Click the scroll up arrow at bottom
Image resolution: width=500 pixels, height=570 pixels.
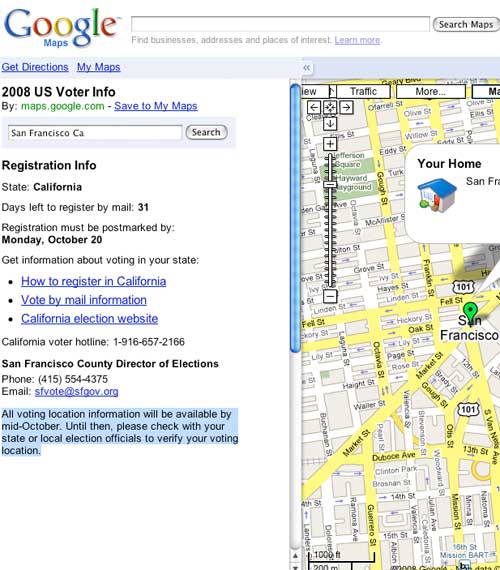coord(295,556)
